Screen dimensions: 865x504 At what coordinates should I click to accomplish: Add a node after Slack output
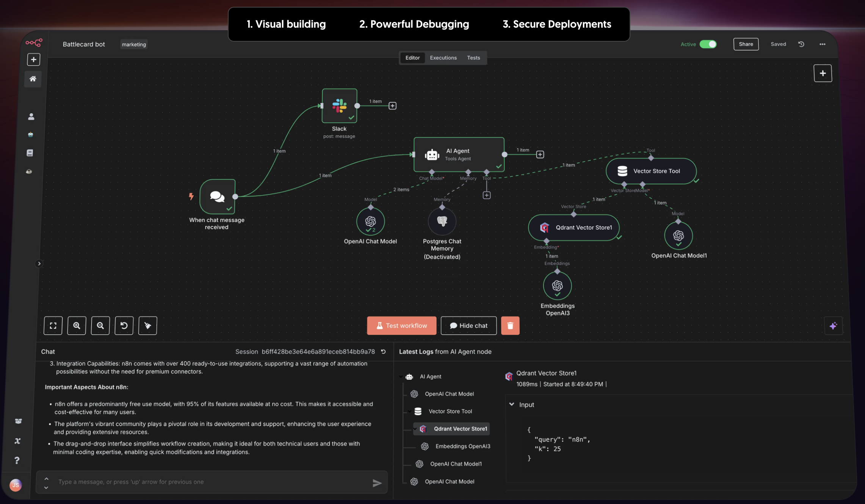(392, 106)
